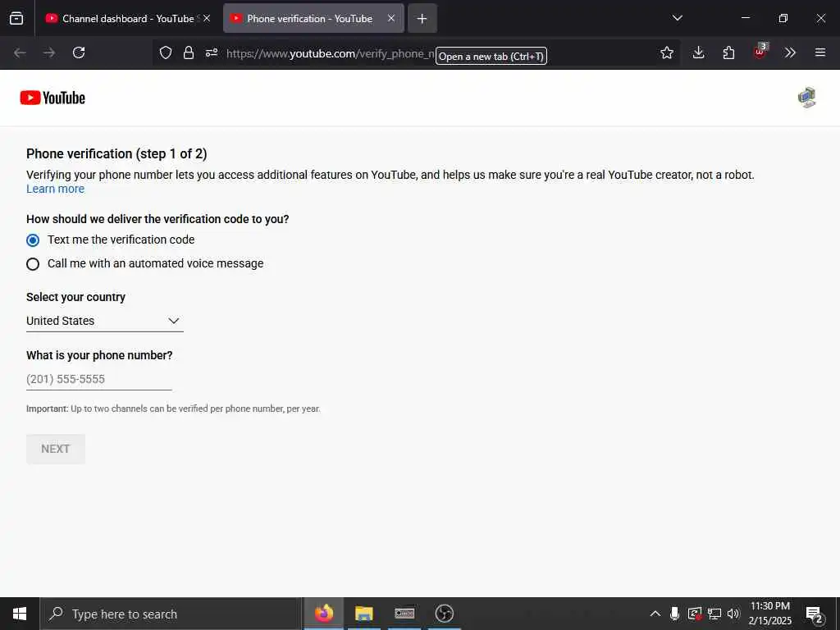Open the gray device-shaped taskbar app icon
This screenshot has height=630, width=840.
pos(404,614)
